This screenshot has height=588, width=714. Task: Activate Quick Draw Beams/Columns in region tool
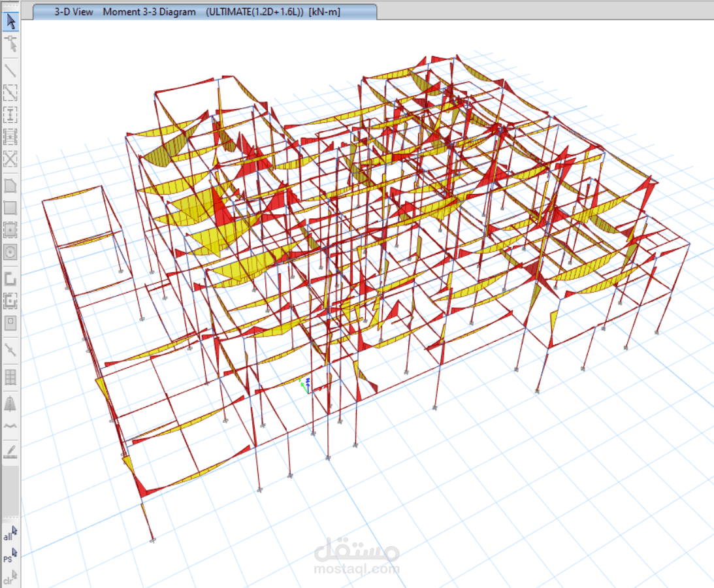pos(10,93)
